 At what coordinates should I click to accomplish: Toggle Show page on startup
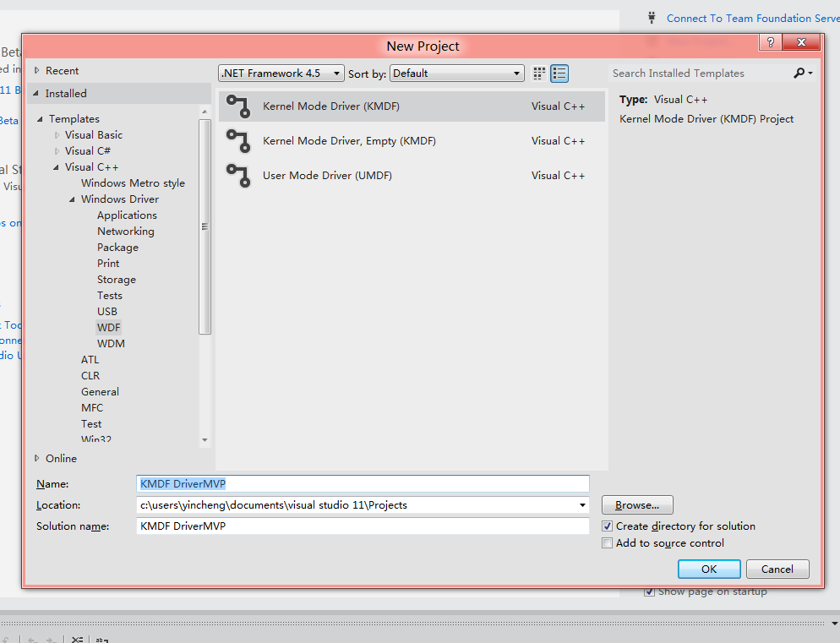coord(649,591)
